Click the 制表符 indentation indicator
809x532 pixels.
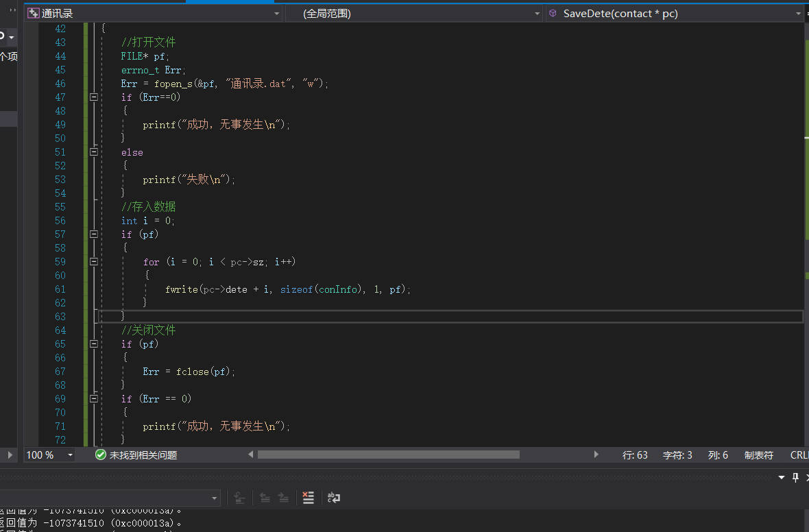758,455
